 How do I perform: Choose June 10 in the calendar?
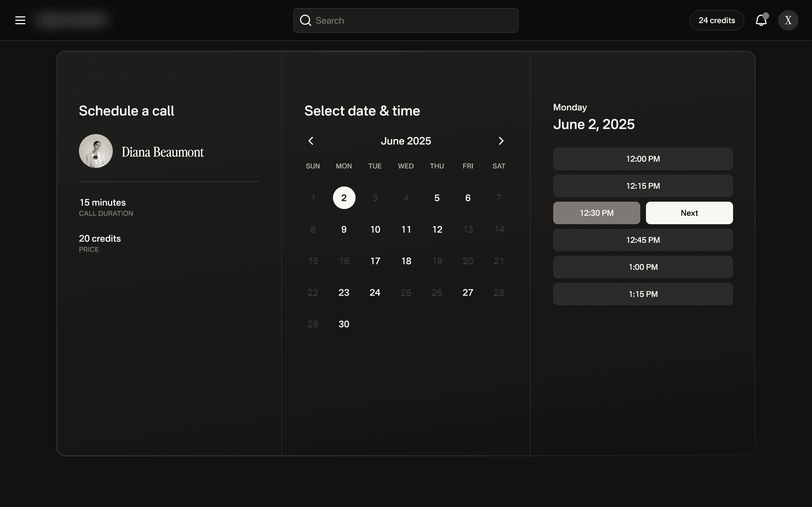pos(375,229)
